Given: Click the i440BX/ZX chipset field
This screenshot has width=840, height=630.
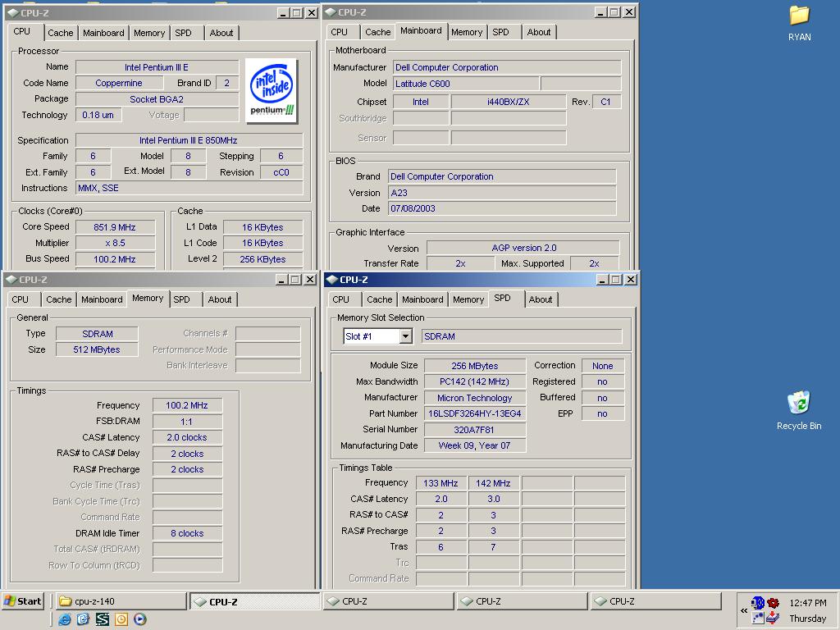Looking at the screenshot, I should pos(509,102).
